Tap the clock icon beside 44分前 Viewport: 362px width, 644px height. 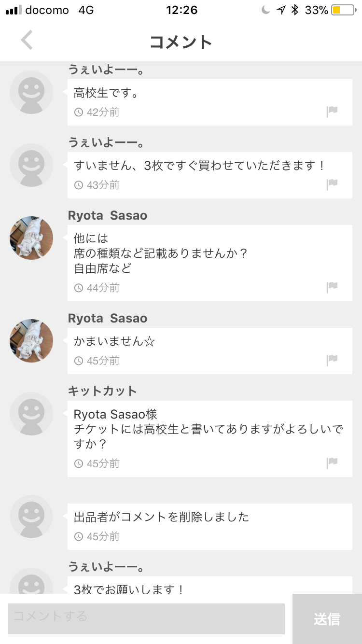[79, 288]
